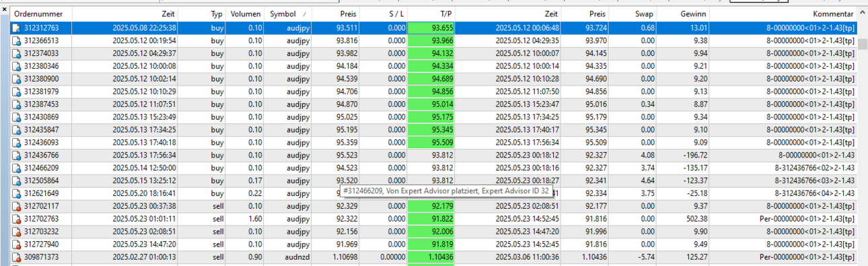868x266 pixels.
Task: Select the profit value 502.38
Action: pyautogui.click(x=696, y=220)
